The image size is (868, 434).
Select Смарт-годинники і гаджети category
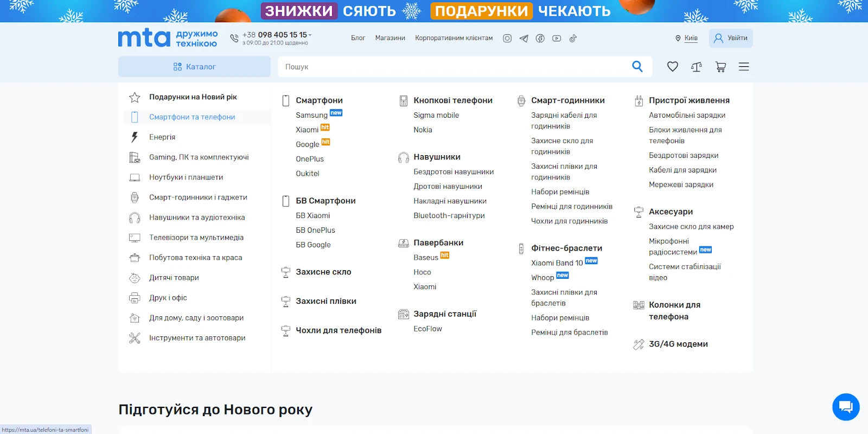[x=197, y=197]
